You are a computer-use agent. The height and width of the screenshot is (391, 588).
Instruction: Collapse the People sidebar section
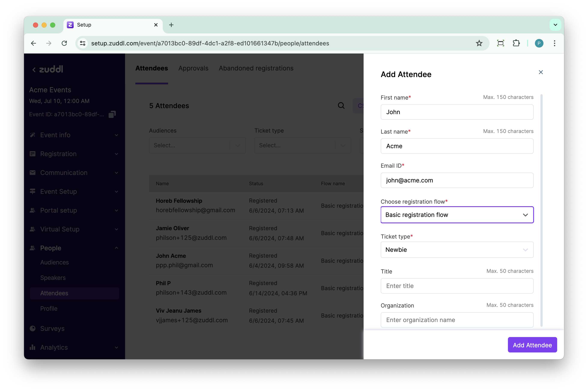[x=74, y=248]
